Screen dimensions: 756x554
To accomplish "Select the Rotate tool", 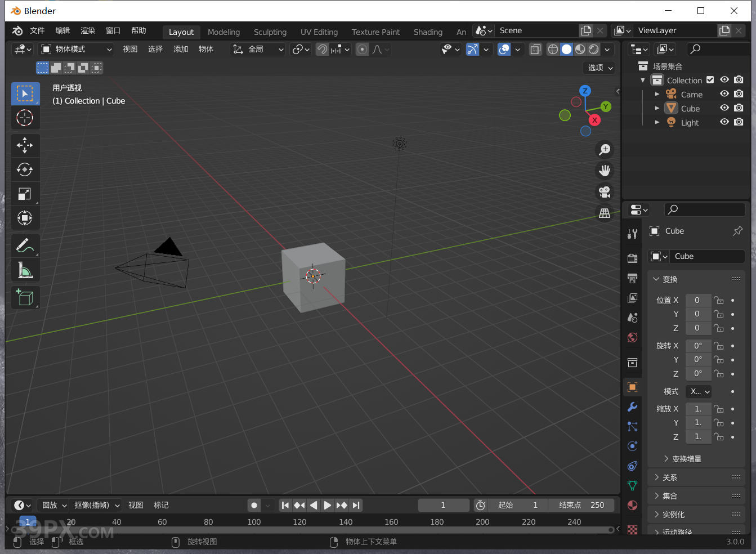I will pyautogui.click(x=25, y=169).
